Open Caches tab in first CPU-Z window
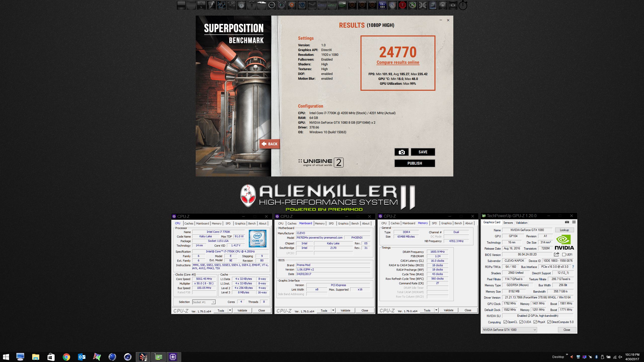The height and width of the screenshot is (362, 644). coord(189,223)
